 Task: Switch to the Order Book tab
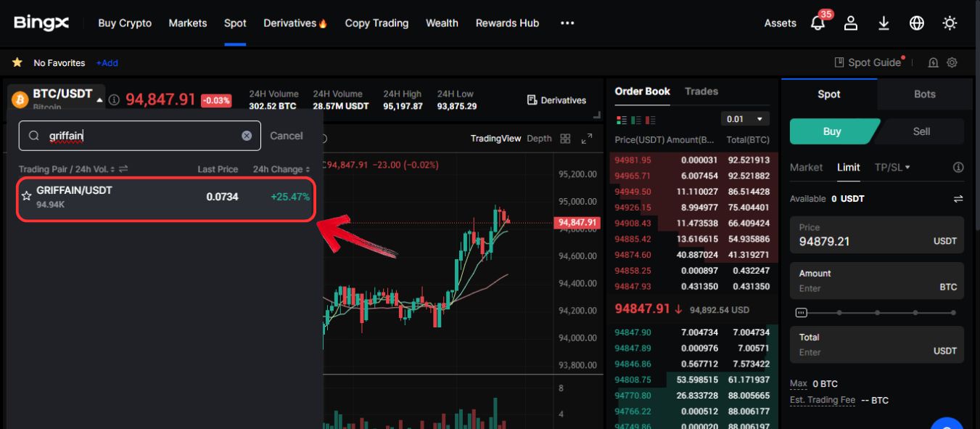(x=642, y=91)
